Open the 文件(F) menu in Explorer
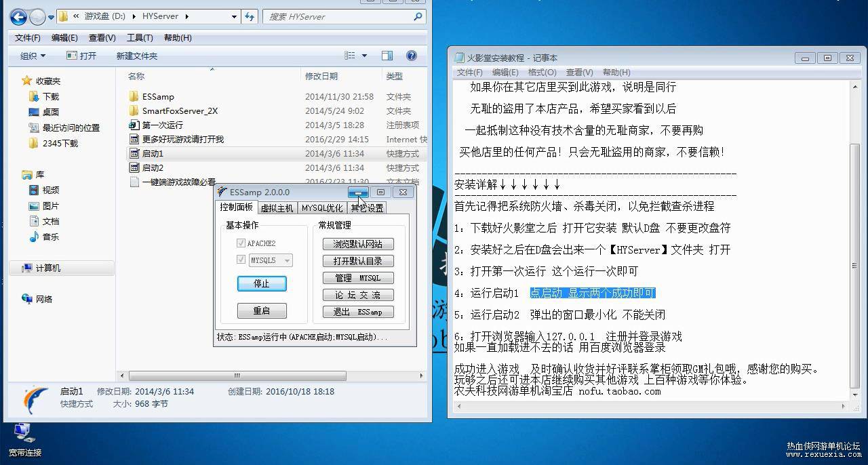Viewport: 868px width, 465px height. (28, 37)
